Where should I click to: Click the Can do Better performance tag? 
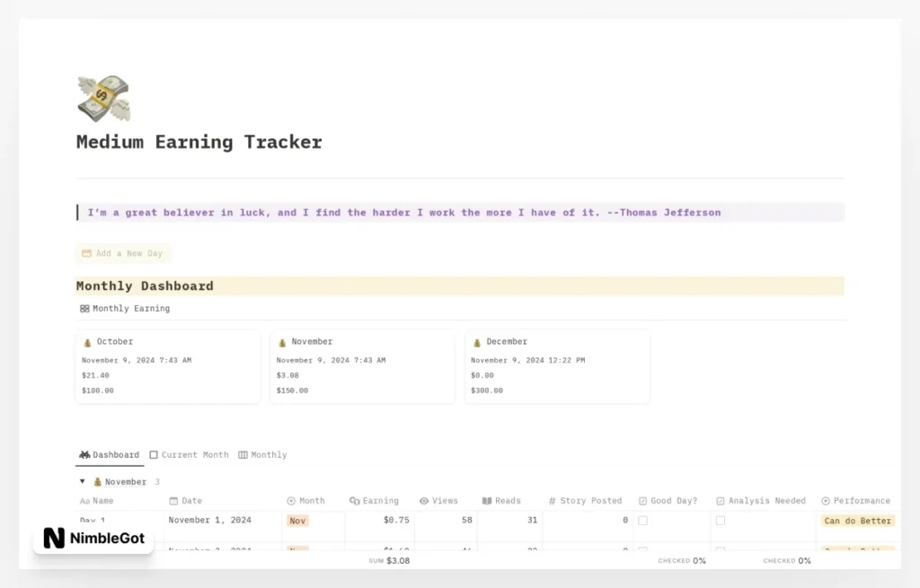pyautogui.click(x=858, y=521)
